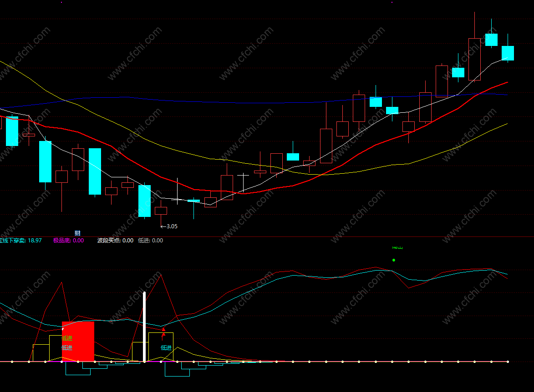The width and height of the screenshot is (534, 392).
Task: Click the cyan 低进 label inside yellow box
Action: (166, 348)
